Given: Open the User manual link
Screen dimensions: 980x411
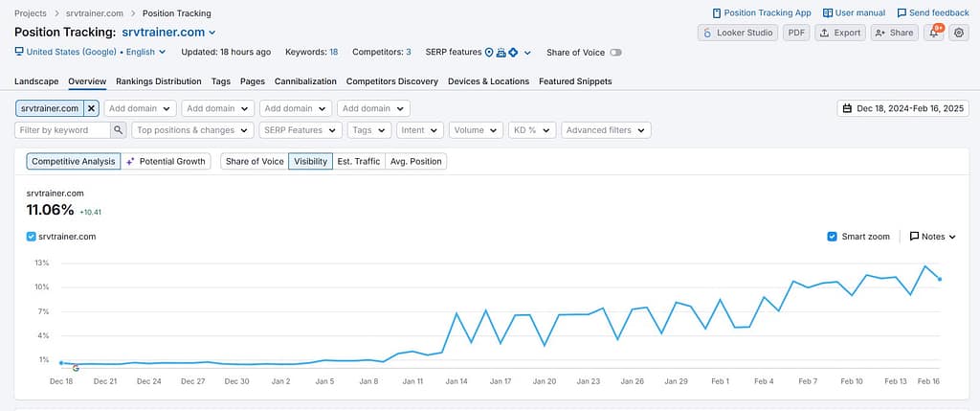Looking at the screenshot, I should point(854,13).
